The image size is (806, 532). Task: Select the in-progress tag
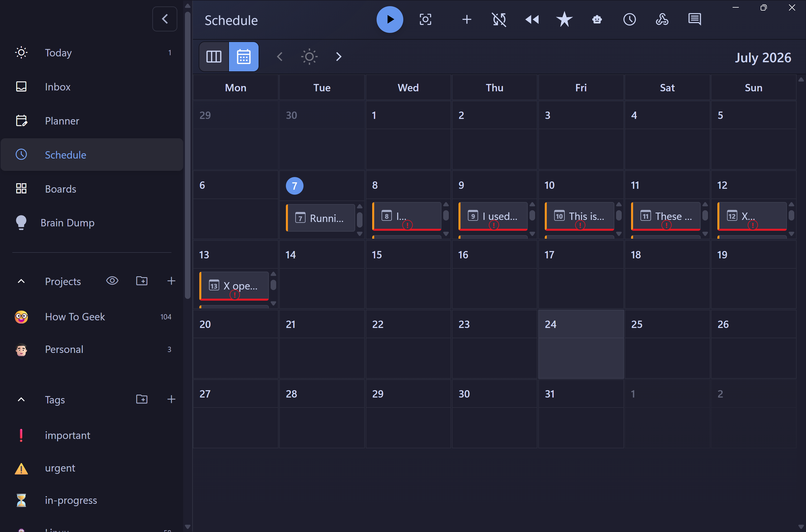coord(92,501)
